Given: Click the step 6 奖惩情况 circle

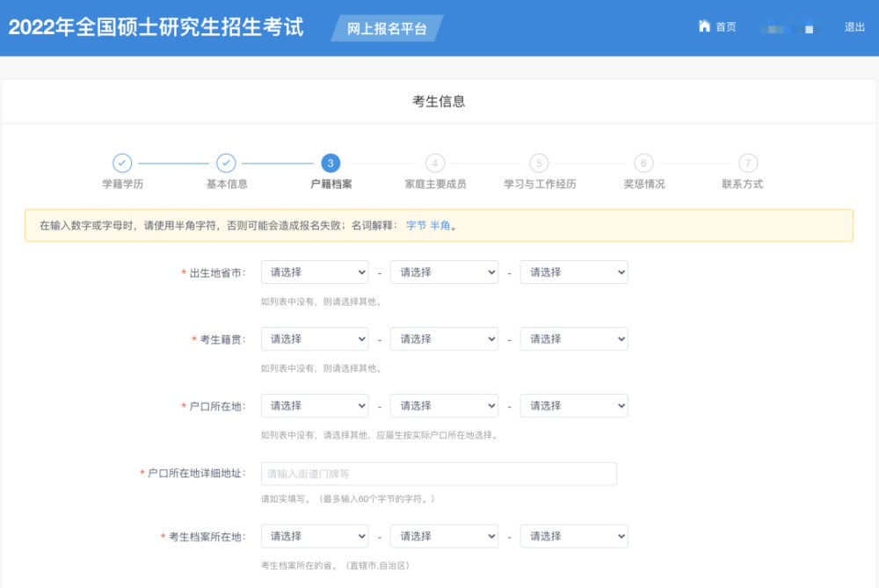Looking at the screenshot, I should pyautogui.click(x=643, y=163).
